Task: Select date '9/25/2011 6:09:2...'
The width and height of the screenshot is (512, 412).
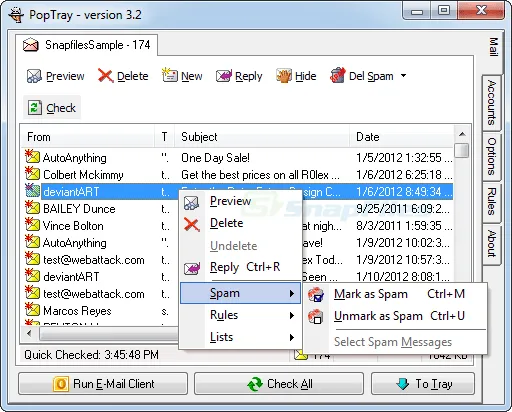Action: pos(403,209)
